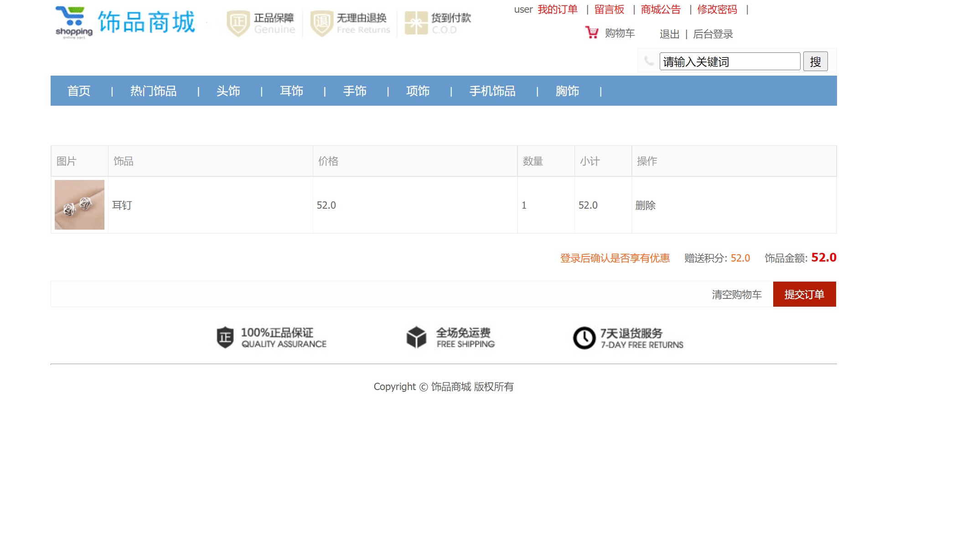Open the 购物车 red cart icon
The width and height of the screenshot is (977, 560).
pyautogui.click(x=591, y=33)
